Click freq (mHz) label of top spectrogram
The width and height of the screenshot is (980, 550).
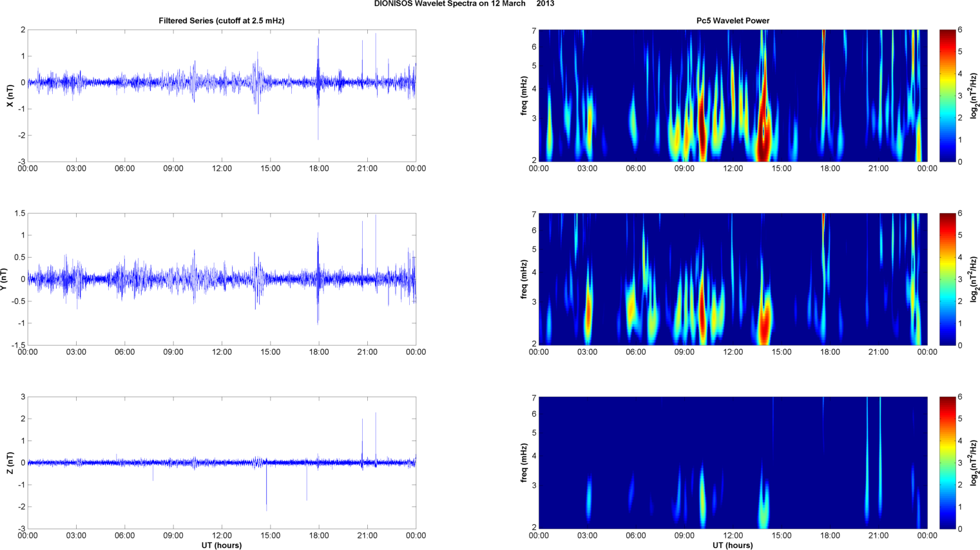tap(524, 95)
